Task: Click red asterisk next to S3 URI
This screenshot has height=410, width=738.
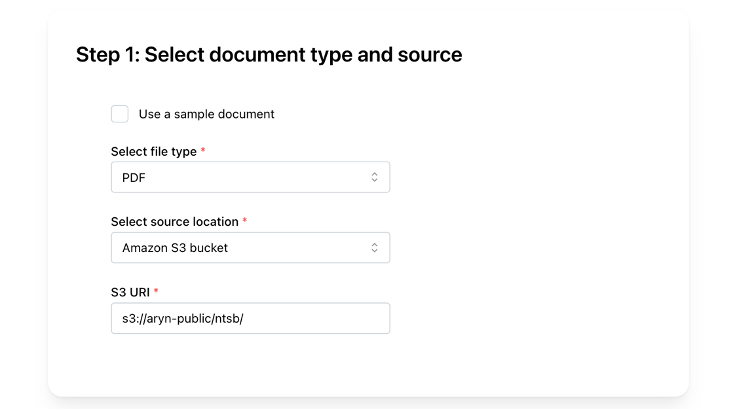Action: click(x=156, y=291)
